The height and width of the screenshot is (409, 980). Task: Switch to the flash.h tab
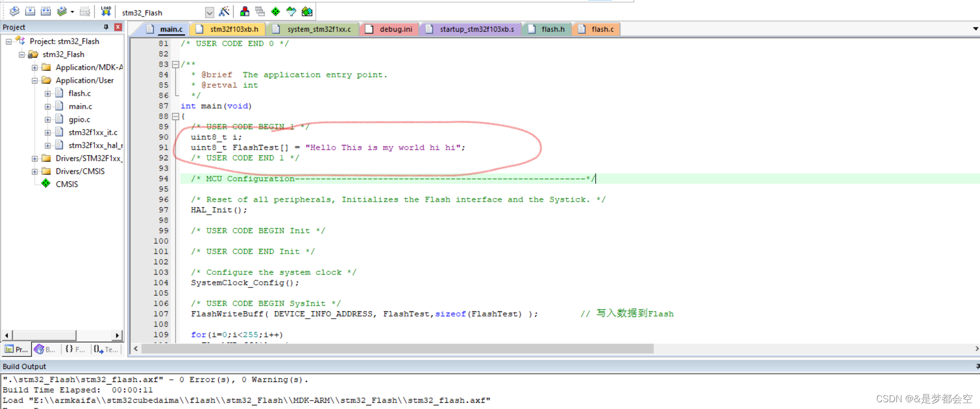(547, 29)
